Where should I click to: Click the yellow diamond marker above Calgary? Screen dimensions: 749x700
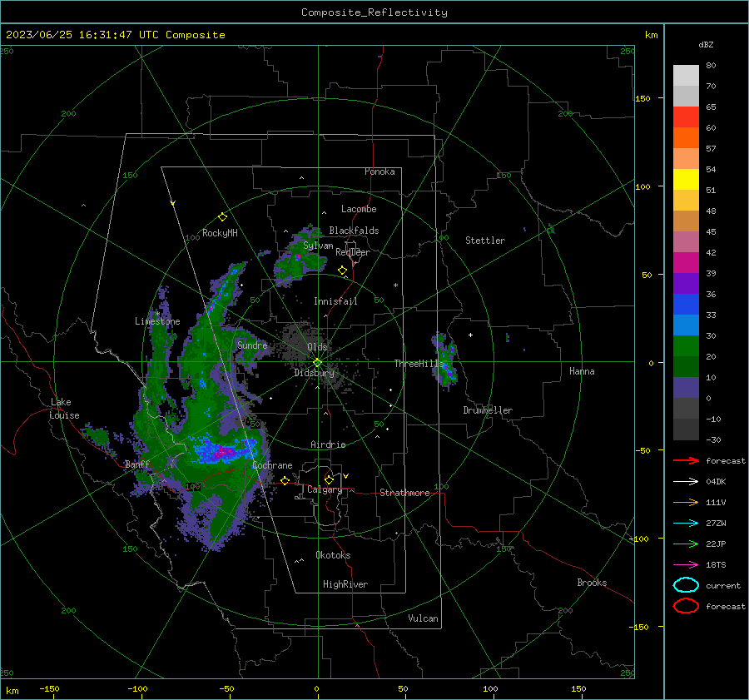[x=329, y=479]
